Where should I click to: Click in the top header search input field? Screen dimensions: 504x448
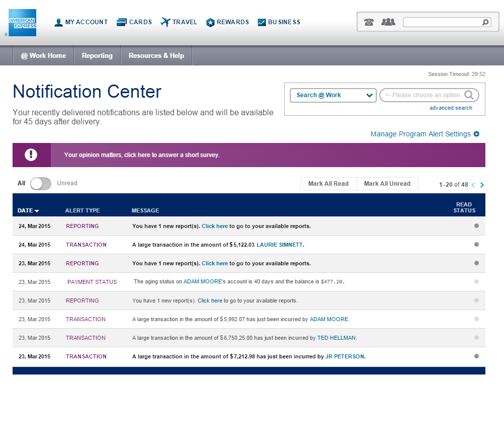click(x=442, y=22)
